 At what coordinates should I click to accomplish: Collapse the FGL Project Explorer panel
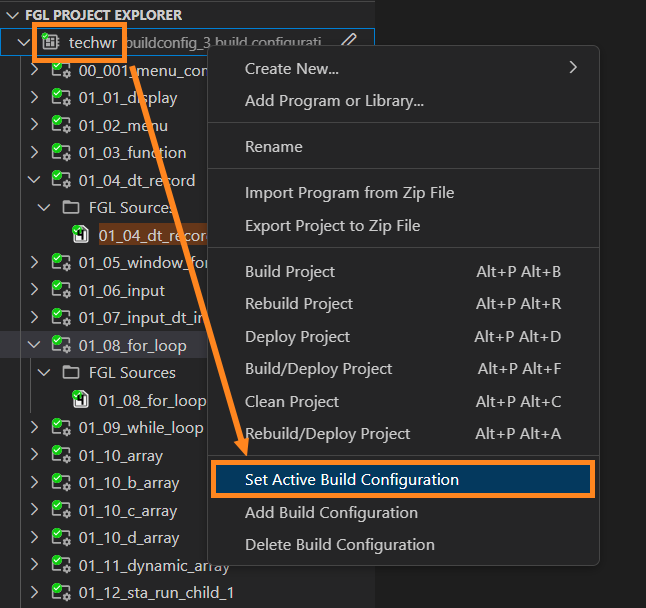13,15
